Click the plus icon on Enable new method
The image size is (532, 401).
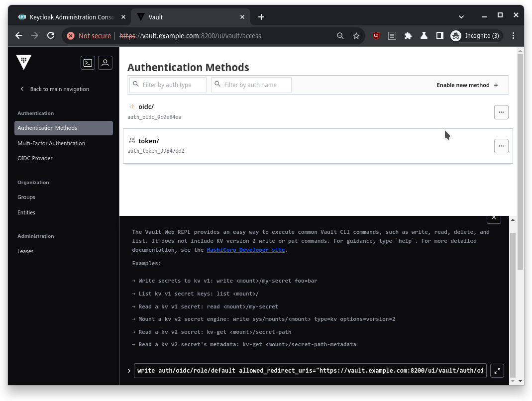point(496,85)
